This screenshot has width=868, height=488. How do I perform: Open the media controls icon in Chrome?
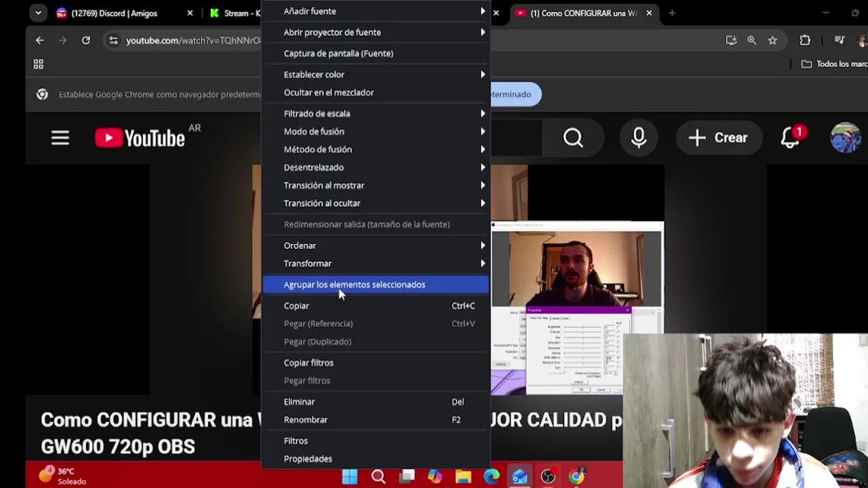pyautogui.click(x=840, y=41)
